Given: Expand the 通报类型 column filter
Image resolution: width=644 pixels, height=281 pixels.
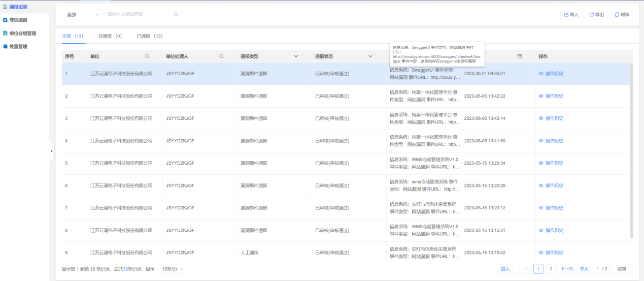Looking at the screenshot, I should tap(296, 56).
